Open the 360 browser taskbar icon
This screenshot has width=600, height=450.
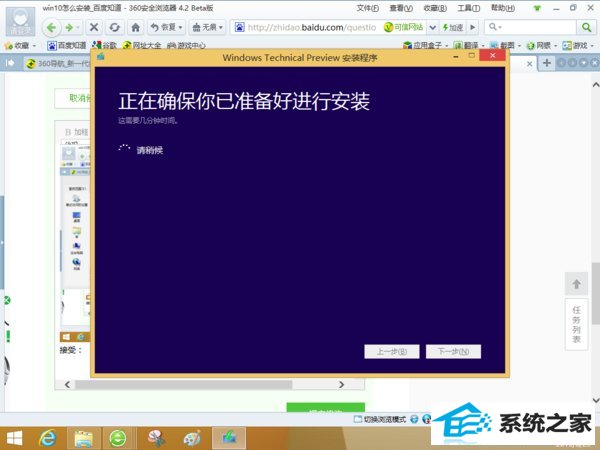point(119,437)
